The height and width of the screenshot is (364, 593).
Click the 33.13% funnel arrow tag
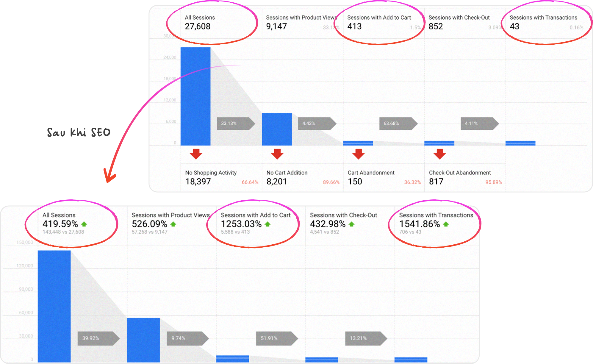click(x=235, y=124)
